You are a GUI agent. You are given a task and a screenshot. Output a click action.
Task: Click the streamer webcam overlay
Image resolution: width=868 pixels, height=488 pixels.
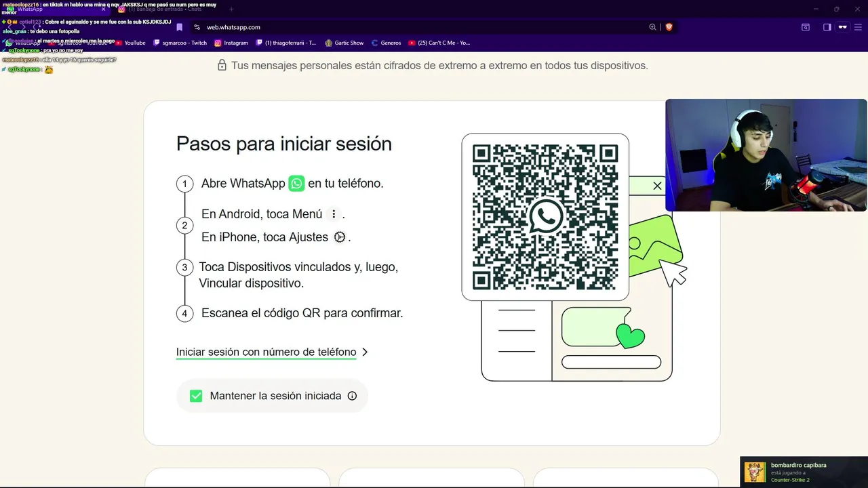766,155
